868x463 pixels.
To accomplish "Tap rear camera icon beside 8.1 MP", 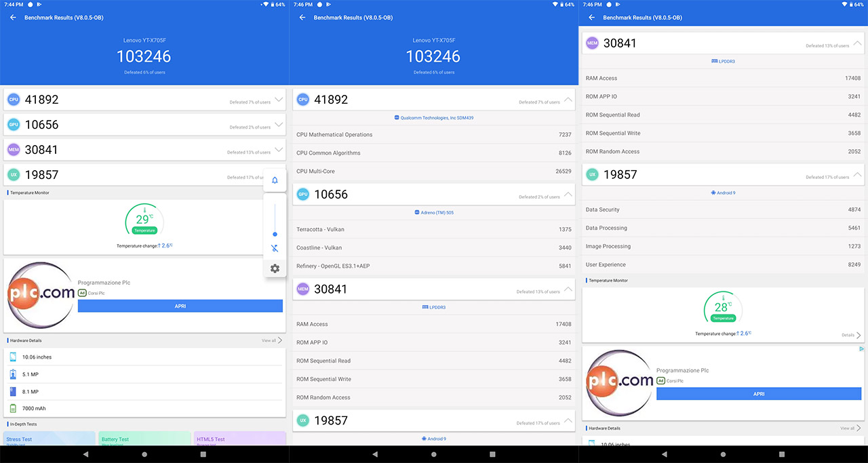I will (13, 392).
